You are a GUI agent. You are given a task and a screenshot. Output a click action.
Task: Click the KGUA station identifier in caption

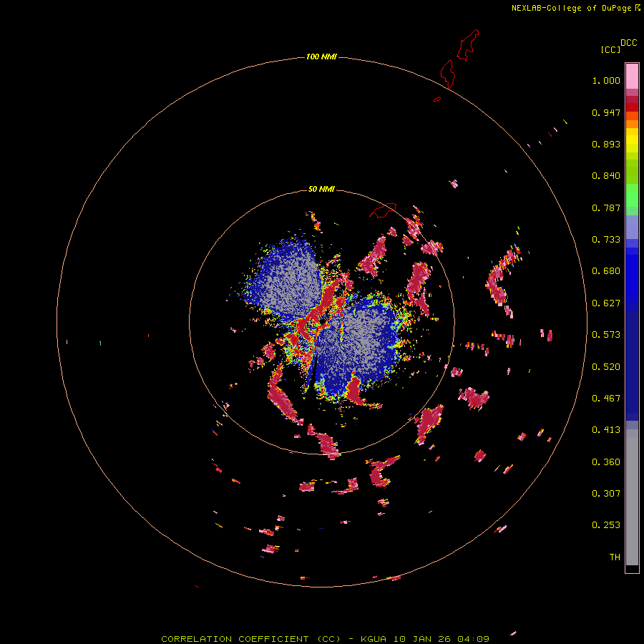click(374, 639)
